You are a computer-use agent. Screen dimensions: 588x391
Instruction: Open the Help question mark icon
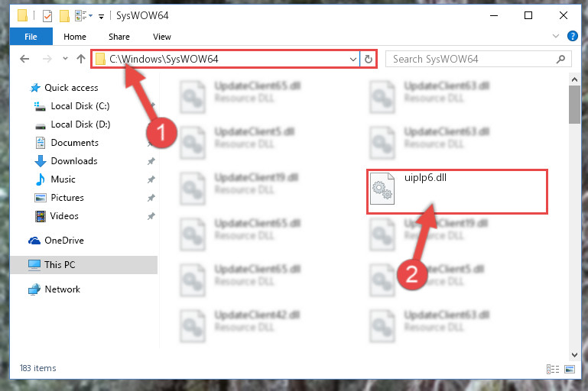(572, 36)
